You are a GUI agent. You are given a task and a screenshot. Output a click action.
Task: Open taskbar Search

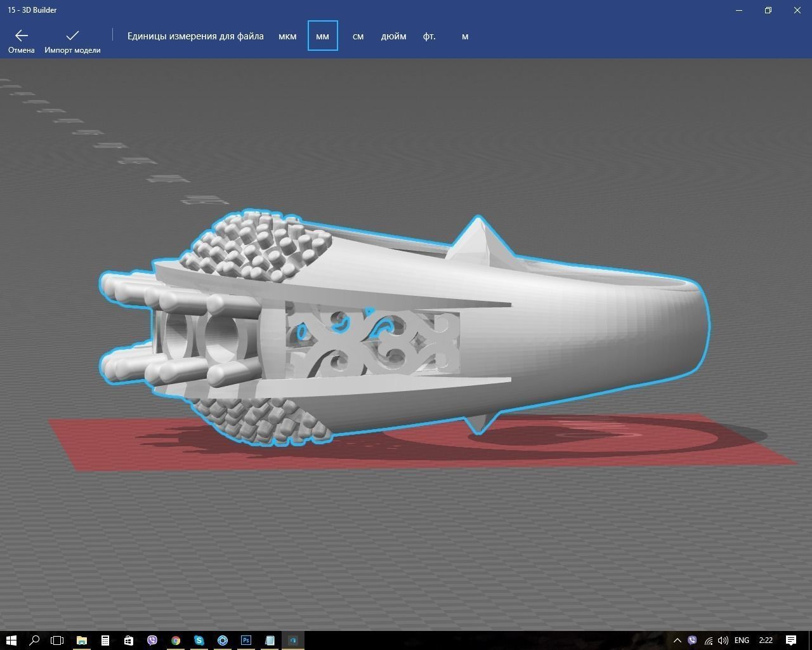34,640
